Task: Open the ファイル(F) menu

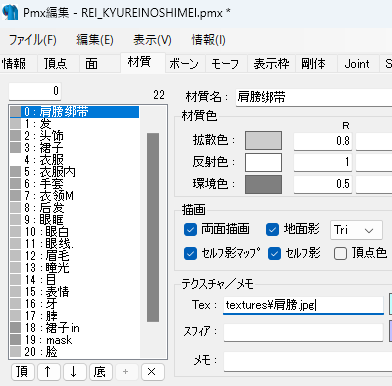Action: click(x=32, y=40)
